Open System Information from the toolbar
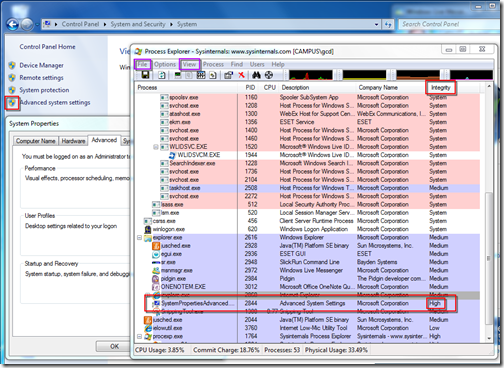The height and width of the screenshot is (368, 504). pos(178,75)
